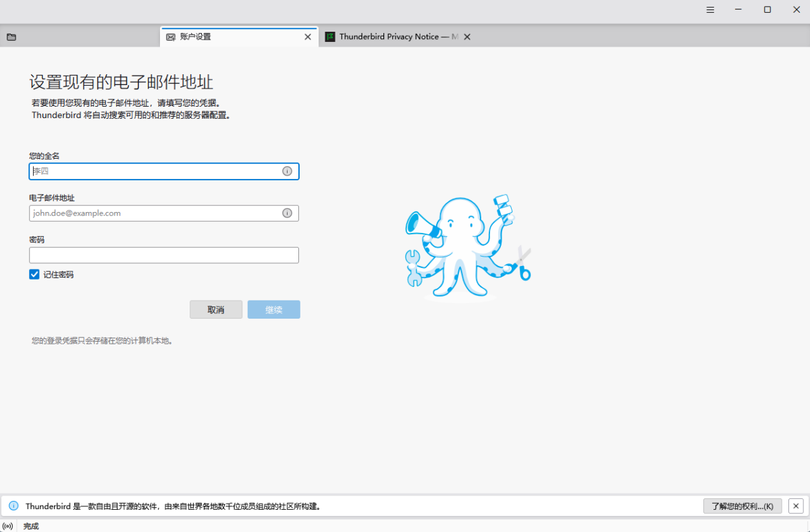810x532 pixels.
Task: Focus the 密码 input field
Action: pos(163,255)
